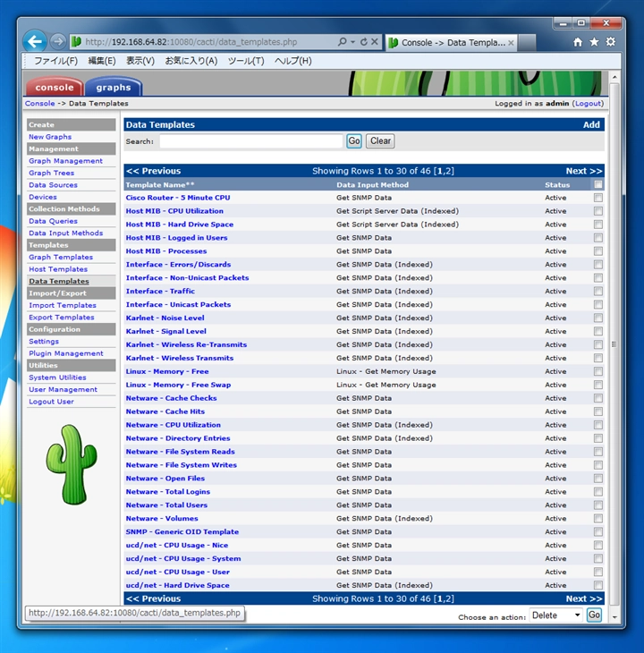
Task: Click the vertical scrollbar down arrow
Action: pos(614,616)
